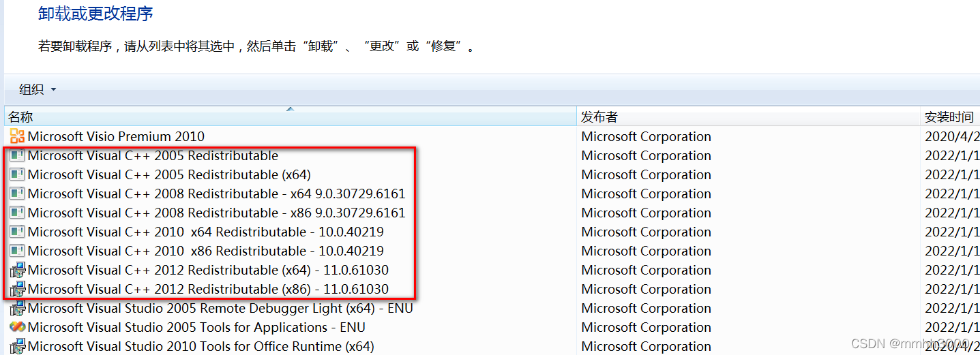Select Visual C++ 2005 Redistributable (x64) entry
Viewport: 980px width, 355px height.
coord(169,174)
